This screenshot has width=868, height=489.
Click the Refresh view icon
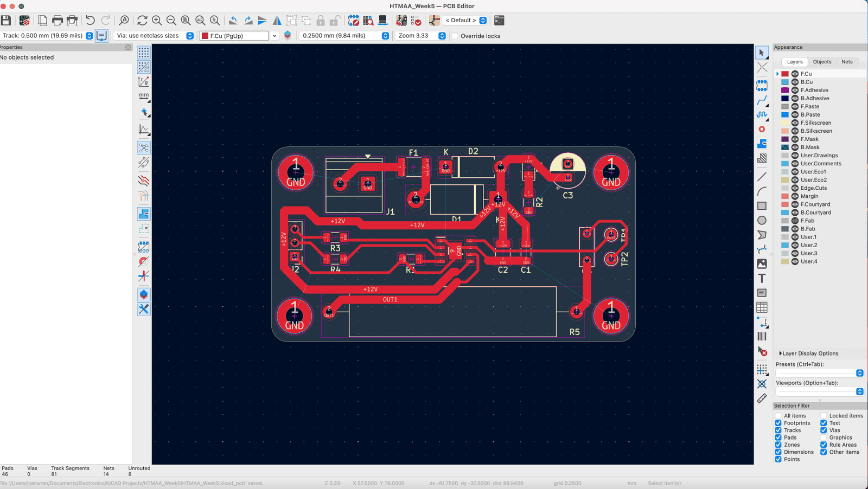142,21
